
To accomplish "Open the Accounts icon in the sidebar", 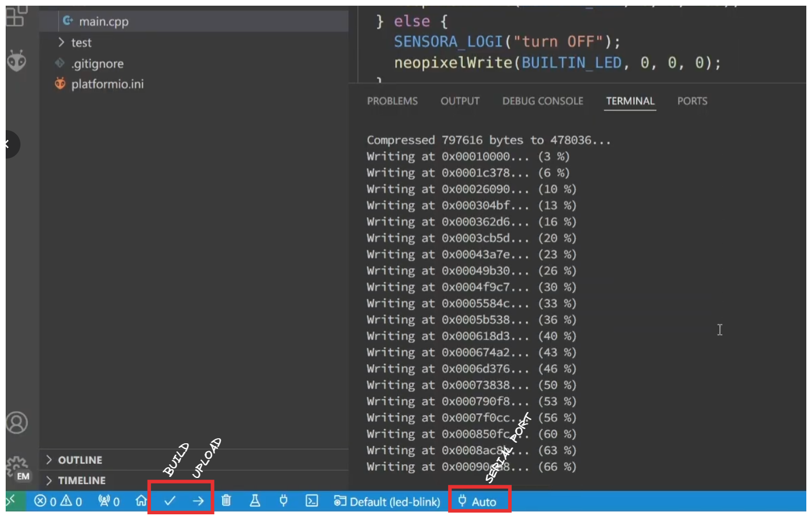I will pyautogui.click(x=16, y=422).
